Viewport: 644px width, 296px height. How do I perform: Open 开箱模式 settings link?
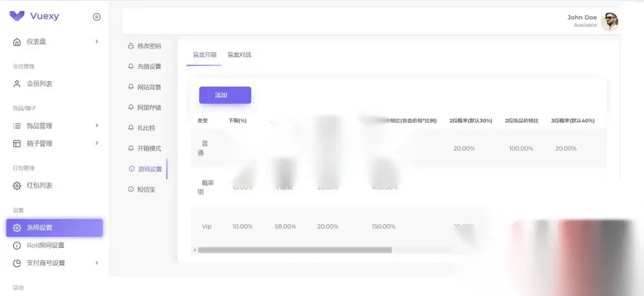149,149
